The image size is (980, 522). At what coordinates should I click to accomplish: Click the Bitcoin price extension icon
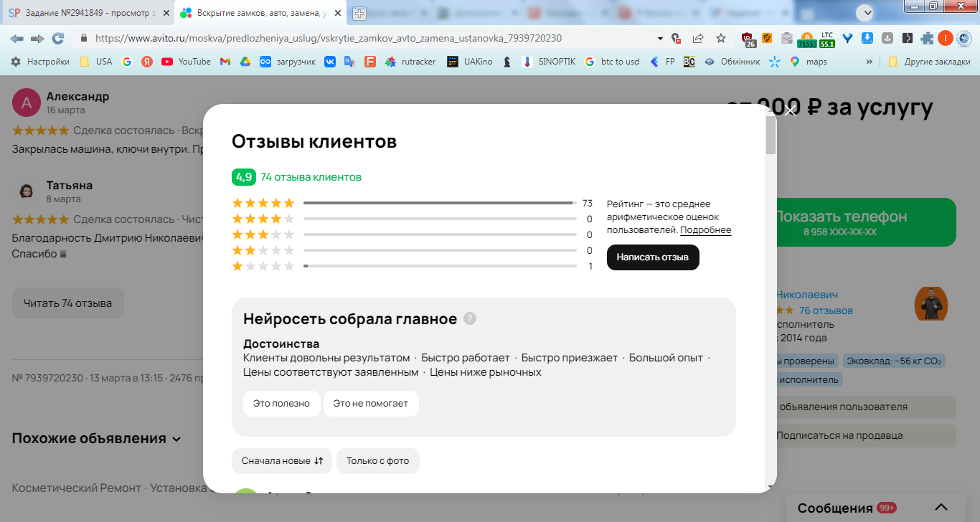pos(806,39)
